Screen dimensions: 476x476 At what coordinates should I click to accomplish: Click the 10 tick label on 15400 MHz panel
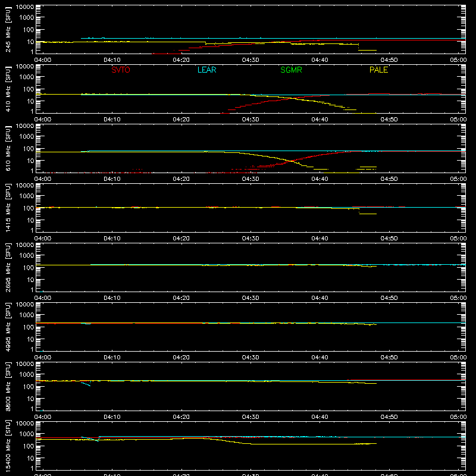click(x=30, y=458)
